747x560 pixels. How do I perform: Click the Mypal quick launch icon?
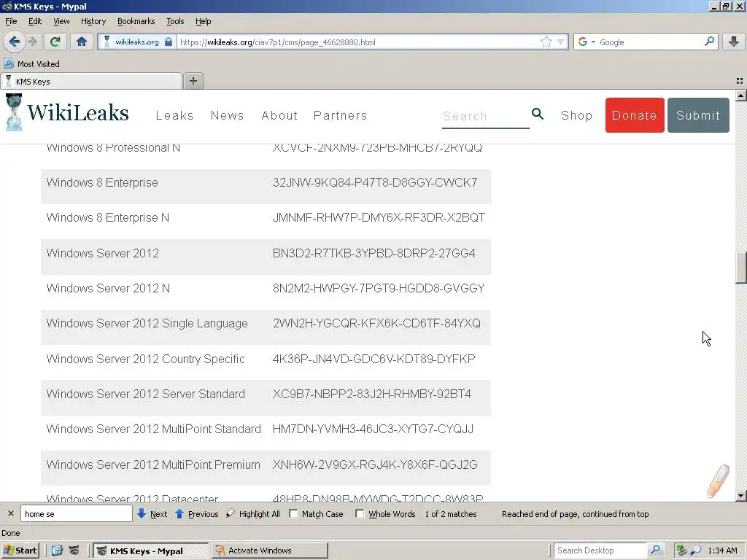point(74,551)
